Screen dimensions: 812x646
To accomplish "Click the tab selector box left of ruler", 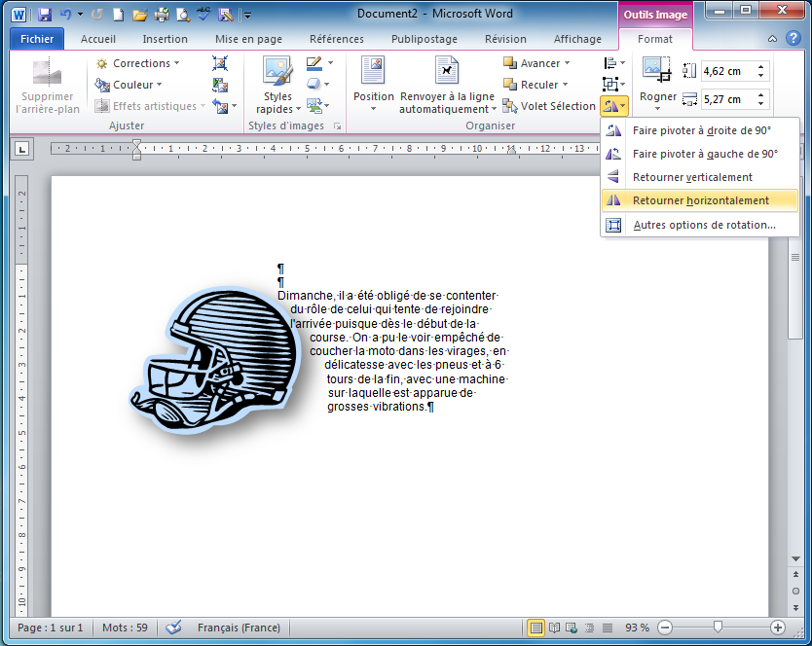I will coord(21,150).
